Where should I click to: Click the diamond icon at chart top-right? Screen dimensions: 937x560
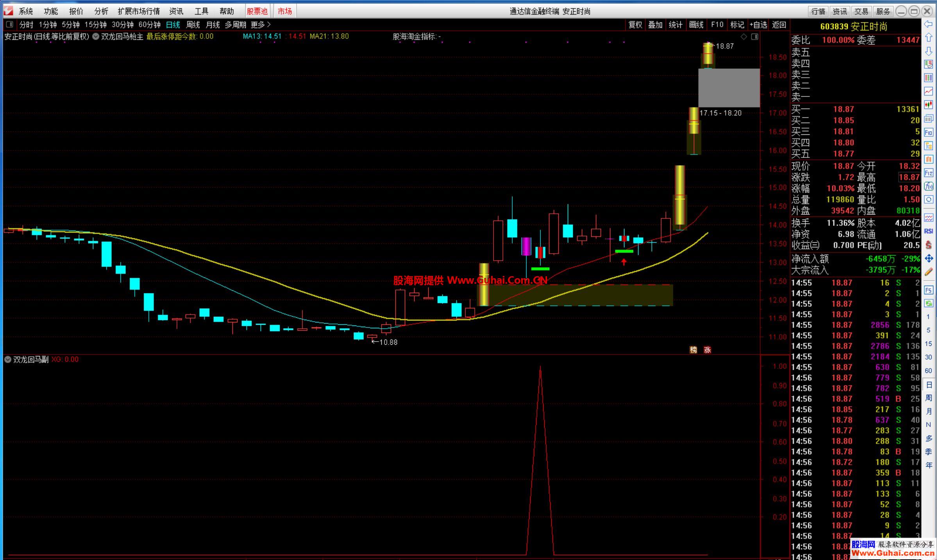click(x=744, y=36)
